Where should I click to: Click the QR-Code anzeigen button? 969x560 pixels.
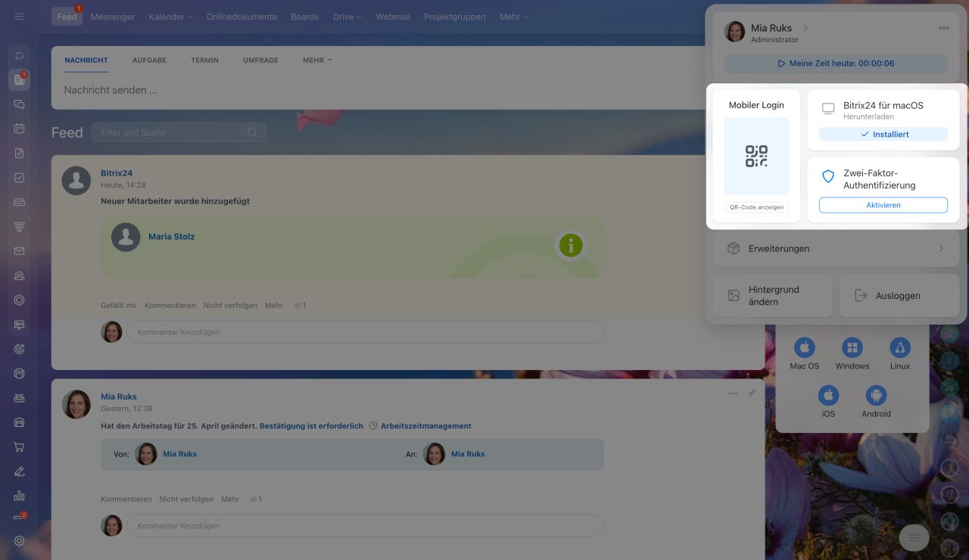[756, 207]
